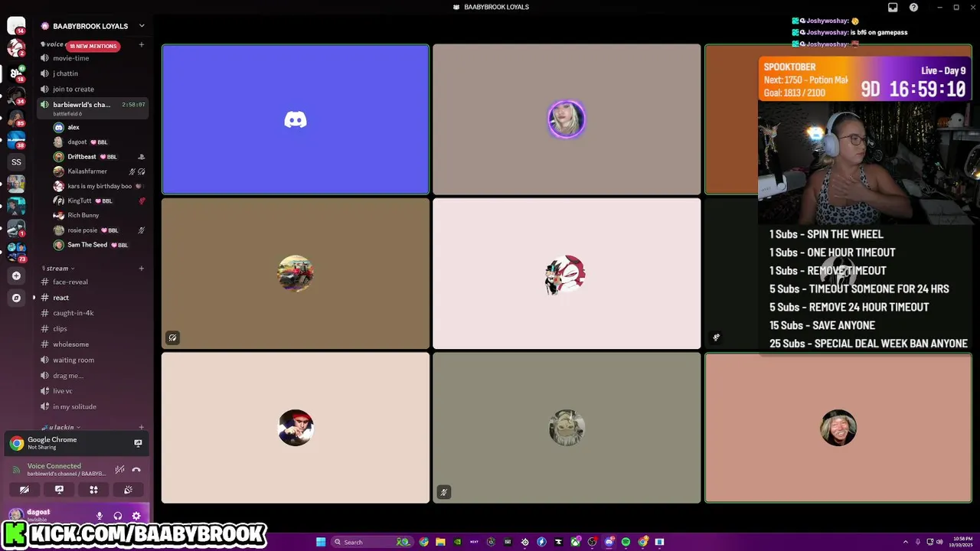Toggle noise suppression in voice panel

coord(119,469)
